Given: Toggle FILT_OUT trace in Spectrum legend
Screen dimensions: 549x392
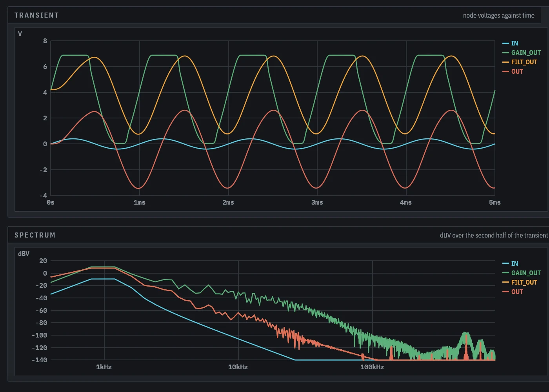Looking at the screenshot, I should pyautogui.click(x=520, y=282).
